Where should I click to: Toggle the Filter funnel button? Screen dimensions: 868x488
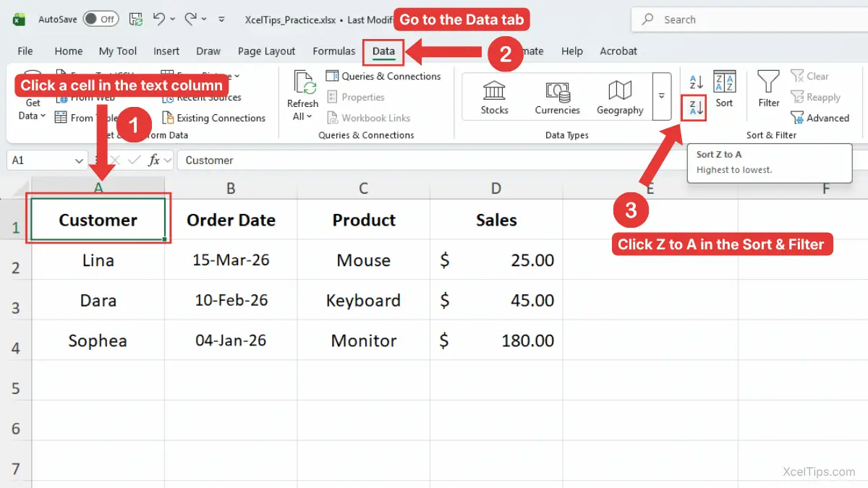point(769,90)
